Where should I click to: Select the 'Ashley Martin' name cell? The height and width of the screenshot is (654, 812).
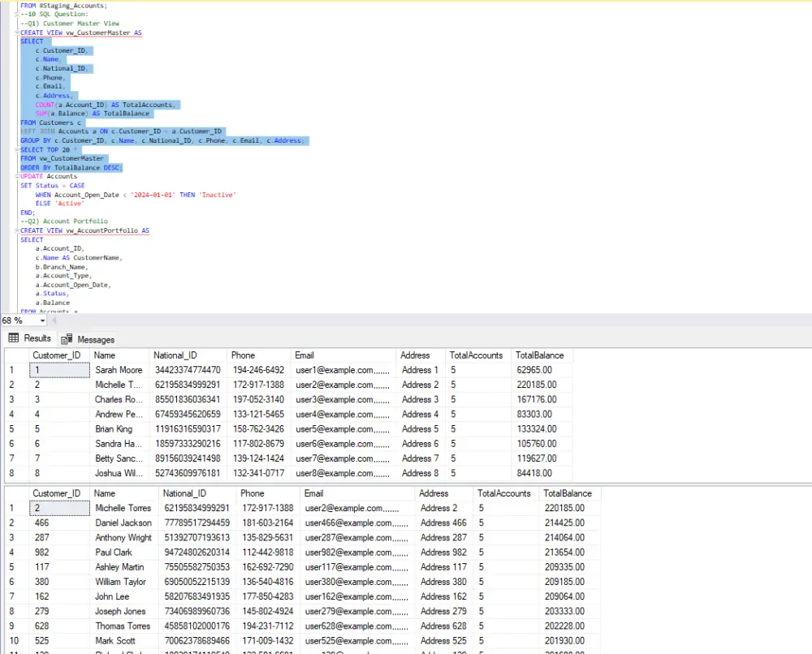[x=123, y=567]
